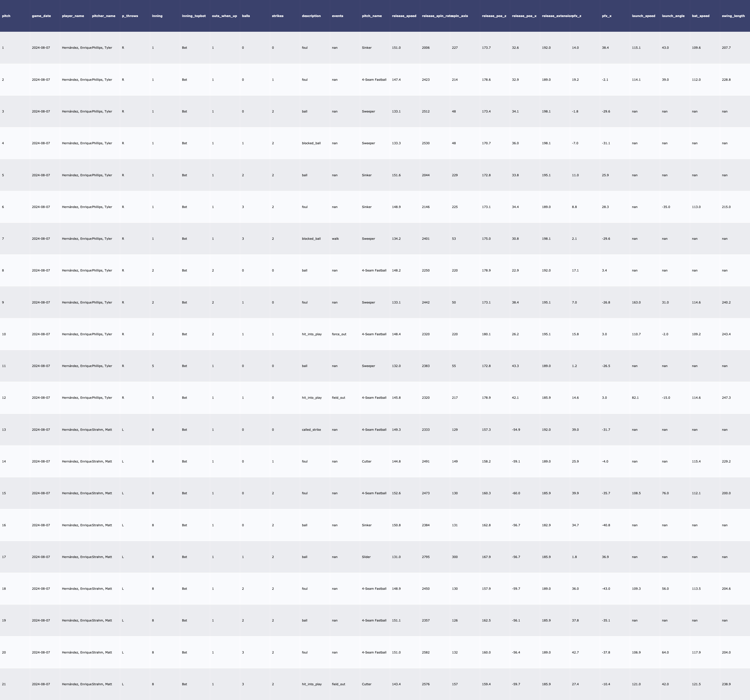Click the release speed 152.6 cell
750x700 pixels.
pyautogui.click(x=396, y=493)
